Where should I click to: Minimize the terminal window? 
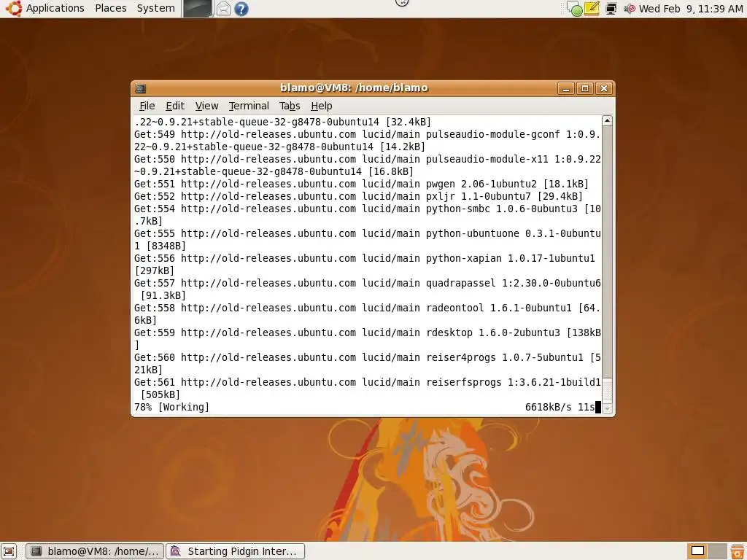pos(566,88)
